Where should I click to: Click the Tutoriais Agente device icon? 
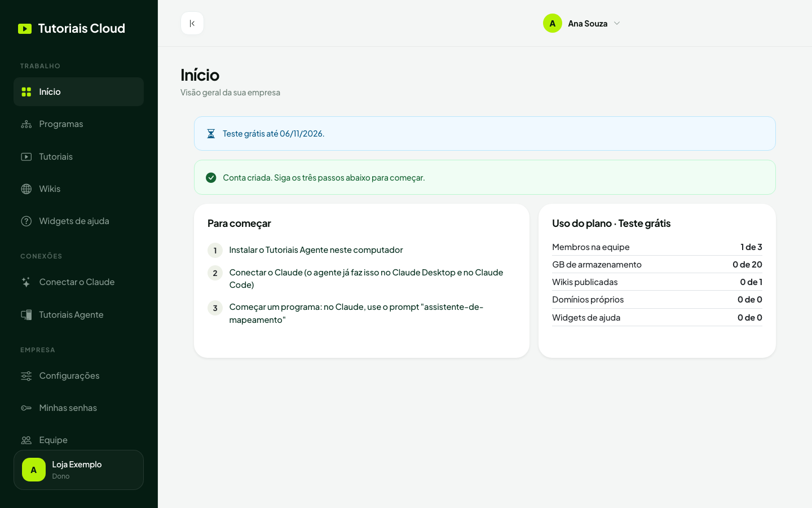coord(27,314)
